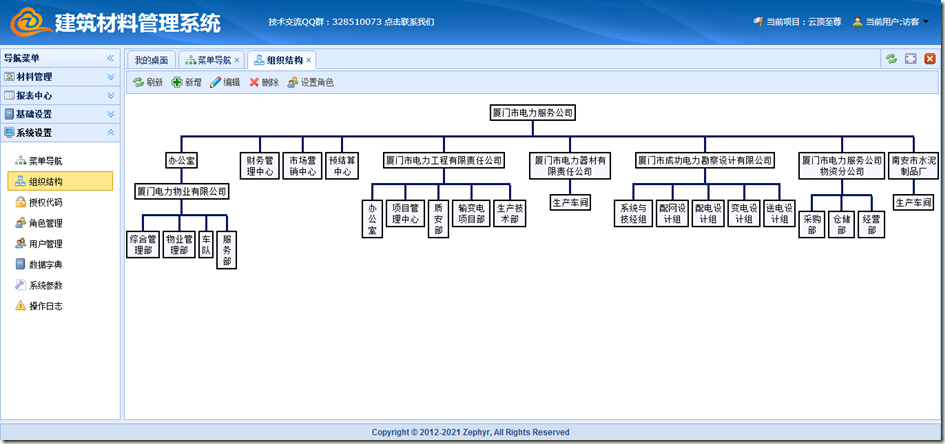Open 系统参数 in the sidebar
Viewport: 945px width, 444px height.
(x=60, y=285)
